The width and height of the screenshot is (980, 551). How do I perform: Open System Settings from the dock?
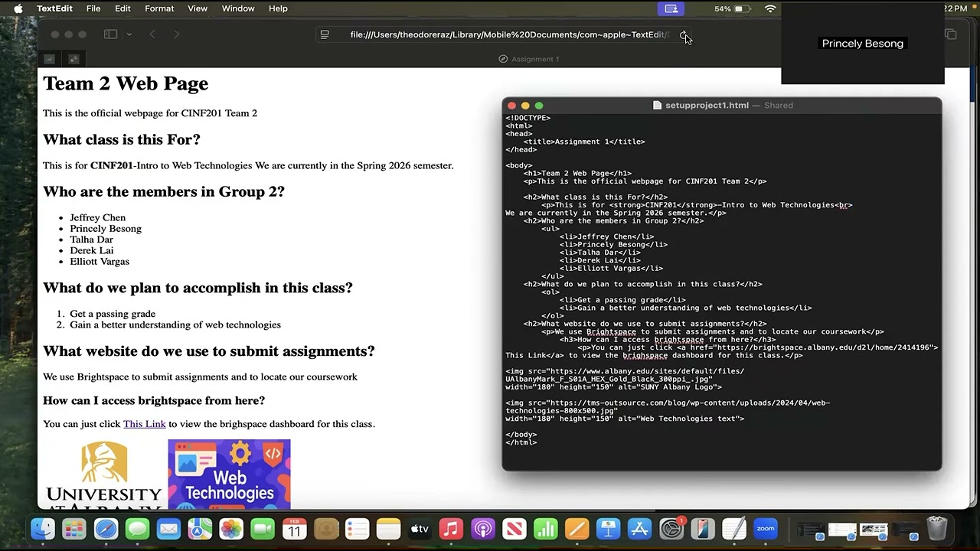pos(671,529)
